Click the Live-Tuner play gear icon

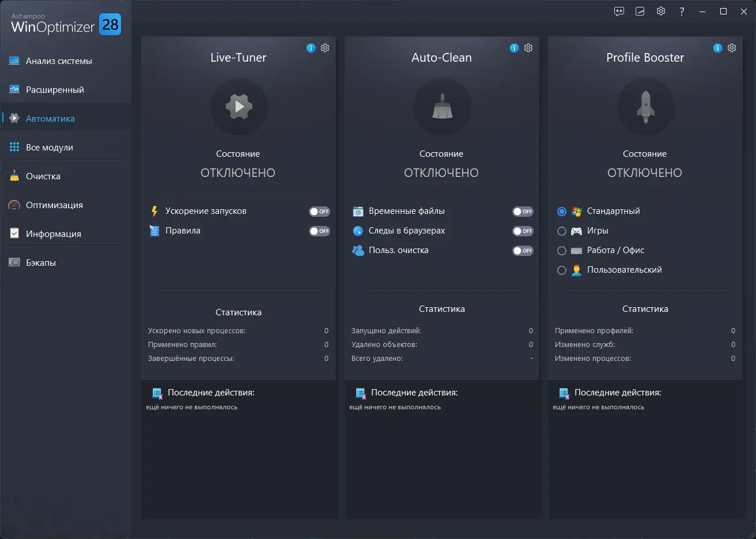239,107
